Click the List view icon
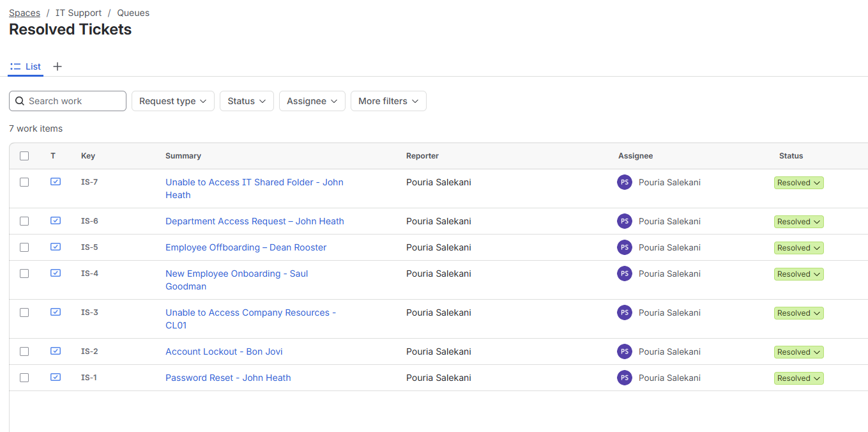 [x=16, y=66]
